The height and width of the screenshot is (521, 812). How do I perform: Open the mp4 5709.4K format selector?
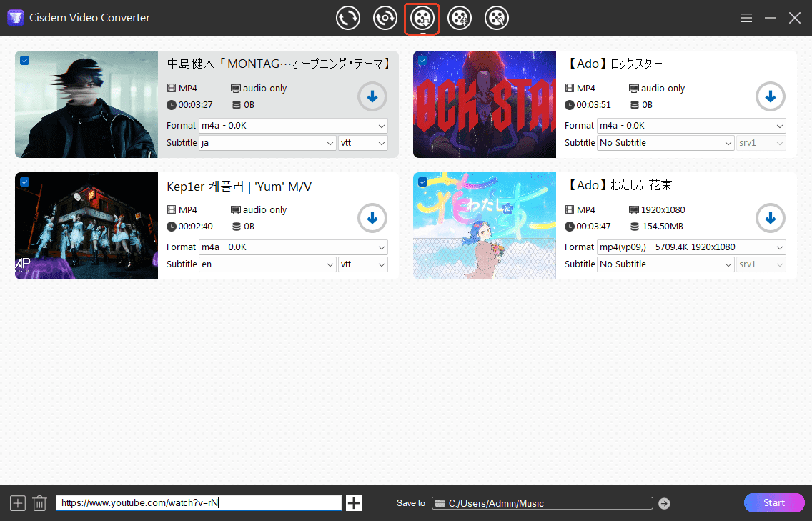tap(690, 247)
